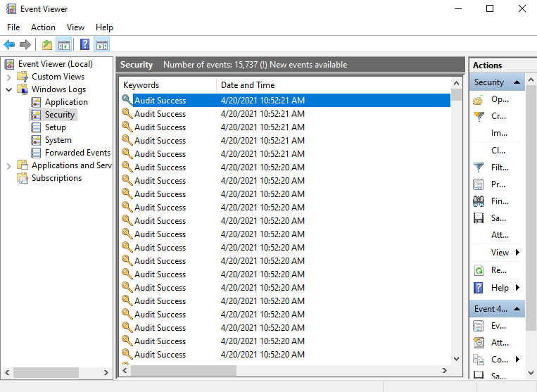537x392 pixels.
Task: Open the Co... (Copy) submenu arrow
Action: (518, 359)
